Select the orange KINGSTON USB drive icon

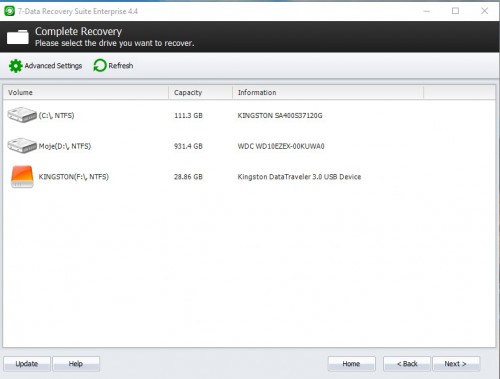click(x=22, y=177)
